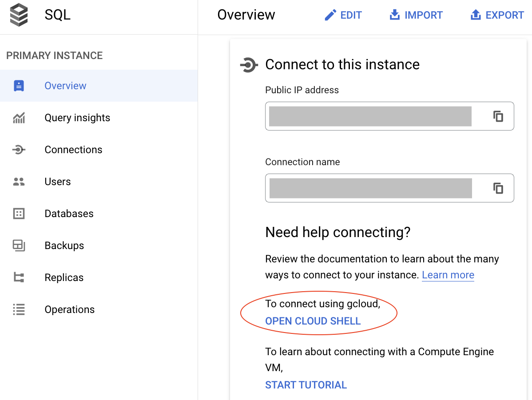Open Cloud Shell to connect
This screenshot has height=400, width=532.
313,321
